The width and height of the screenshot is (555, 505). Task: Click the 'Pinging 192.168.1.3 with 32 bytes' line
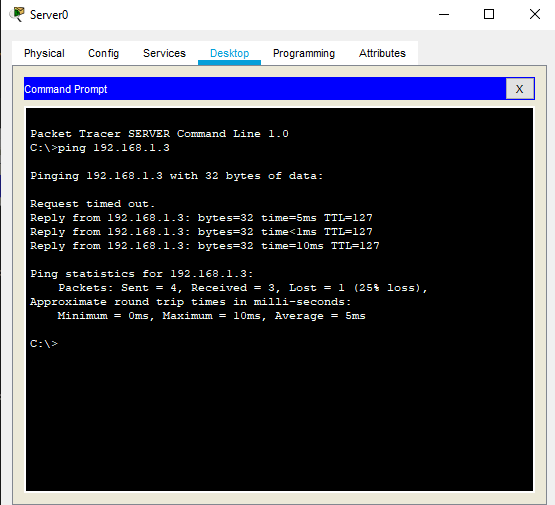[x=177, y=176]
